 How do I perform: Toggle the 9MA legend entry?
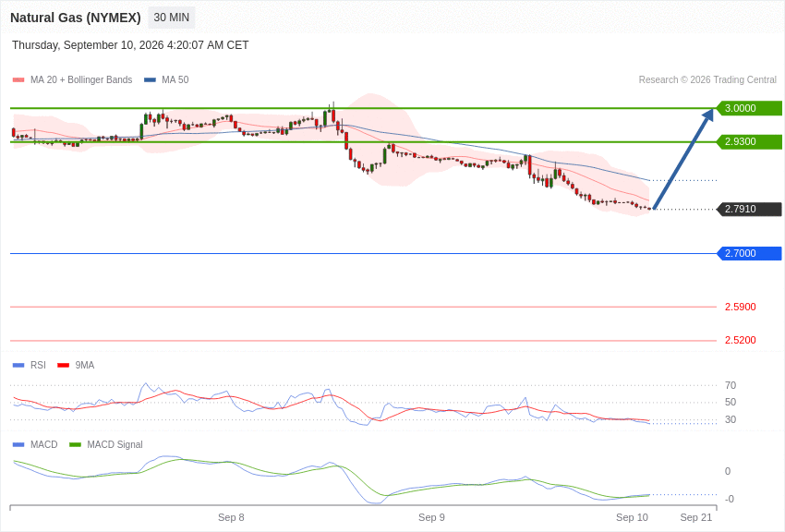[76, 366]
